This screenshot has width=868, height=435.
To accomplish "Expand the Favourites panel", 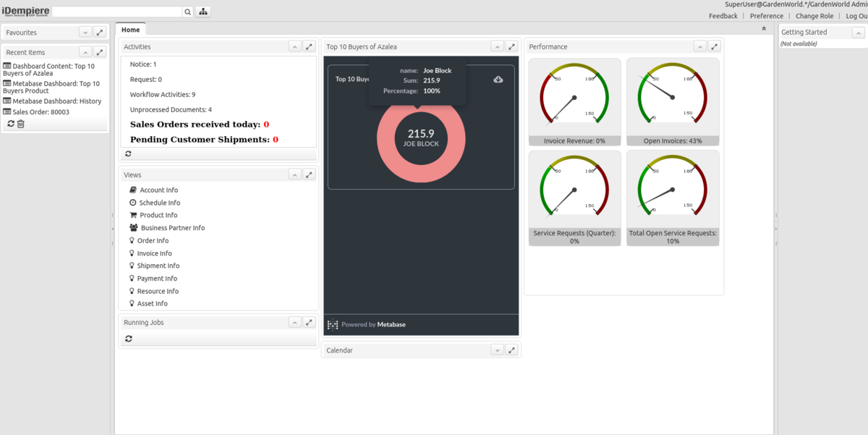I will 85,33.
